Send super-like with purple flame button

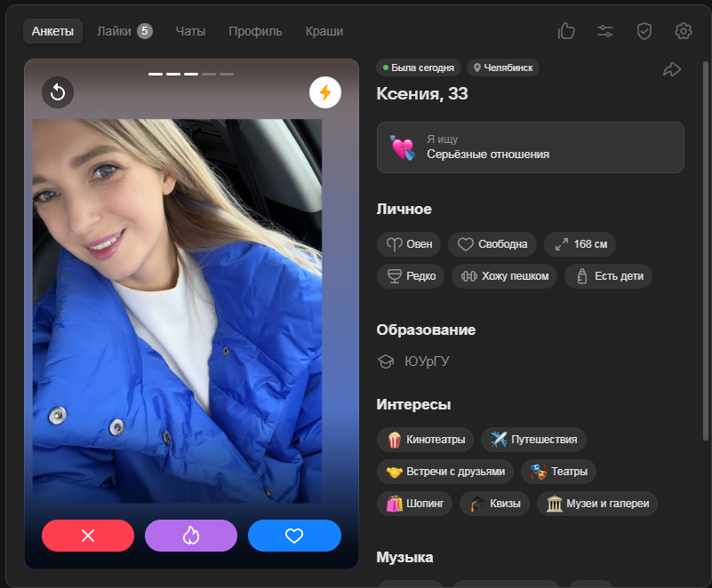click(x=191, y=536)
